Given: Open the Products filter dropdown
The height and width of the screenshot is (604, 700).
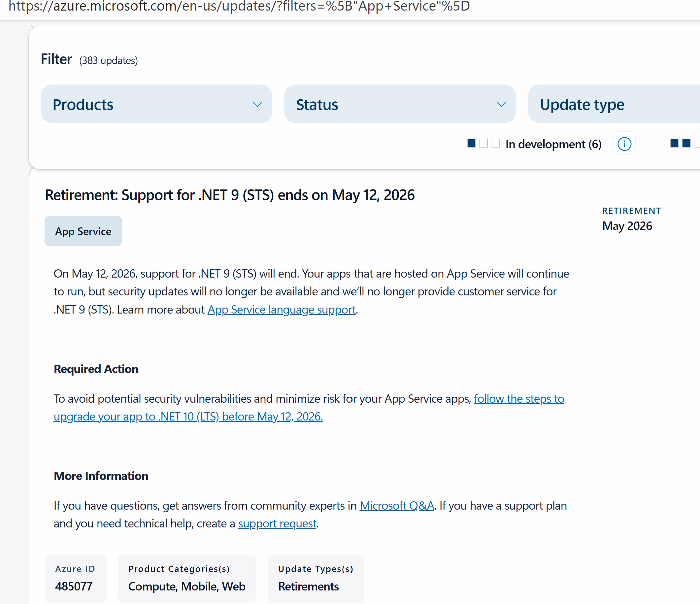Looking at the screenshot, I should tap(156, 104).
